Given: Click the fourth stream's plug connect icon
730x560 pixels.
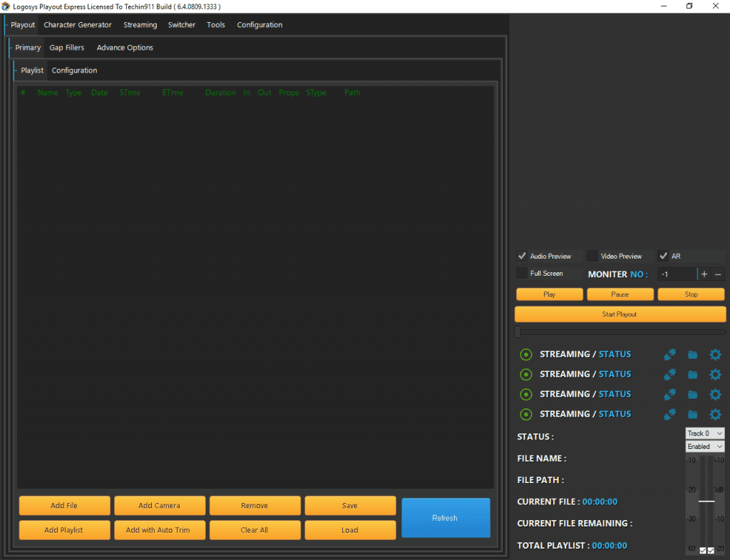Looking at the screenshot, I should click(669, 414).
